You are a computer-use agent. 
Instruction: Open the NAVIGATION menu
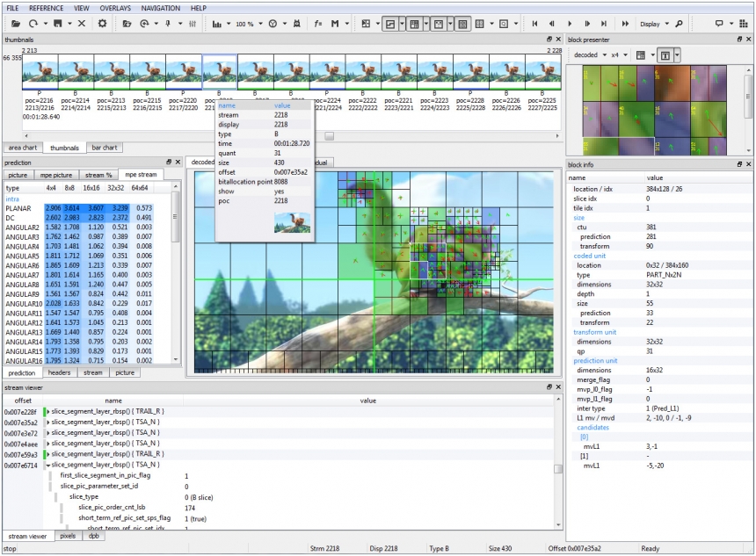161,8
